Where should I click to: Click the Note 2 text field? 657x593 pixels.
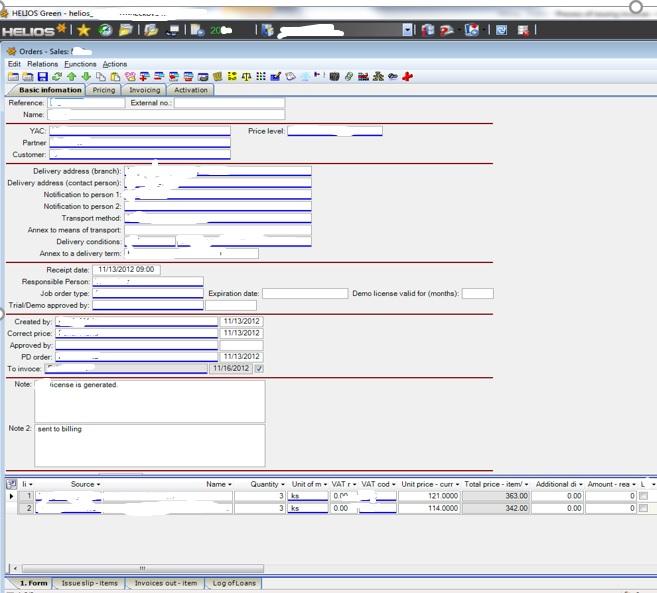150,445
